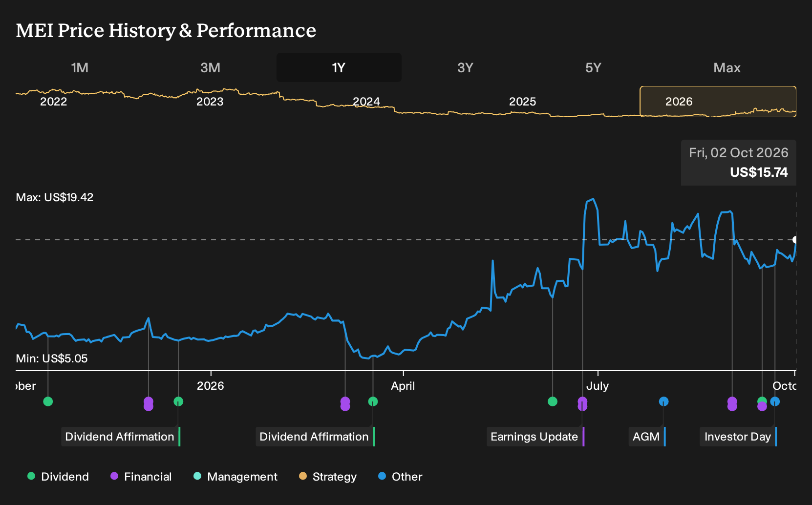Select the 1M time range tab
Image resolution: width=812 pixels, height=505 pixels.
coord(80,67)
